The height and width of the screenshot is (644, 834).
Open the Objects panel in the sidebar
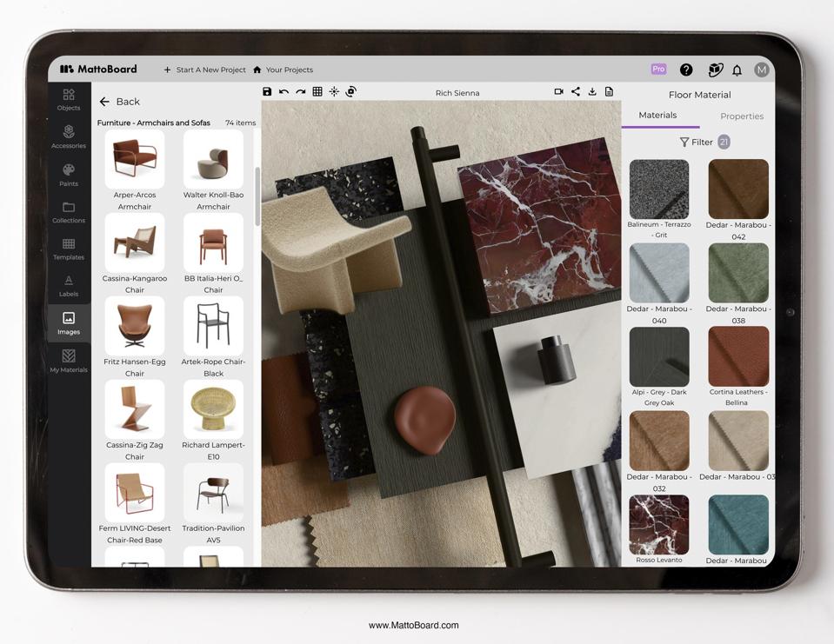point(69,100)
